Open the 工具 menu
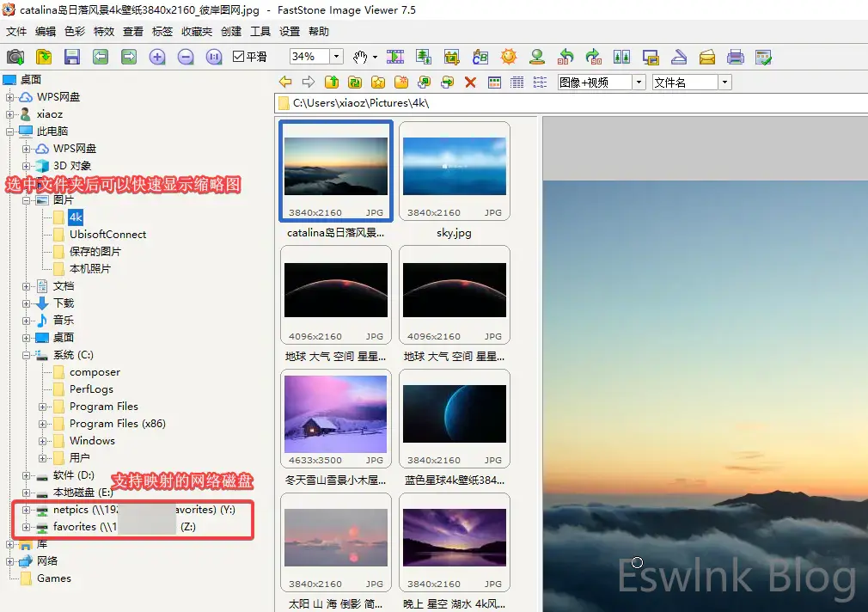 point(260,32)
